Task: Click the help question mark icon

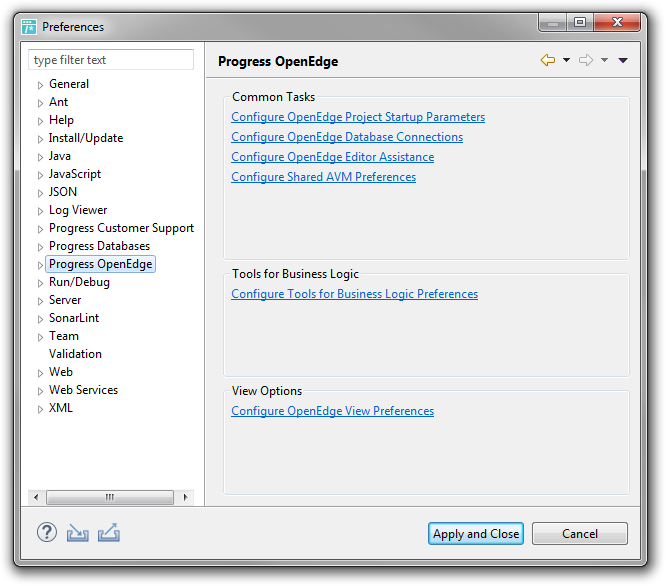Action: coord(47,532)
